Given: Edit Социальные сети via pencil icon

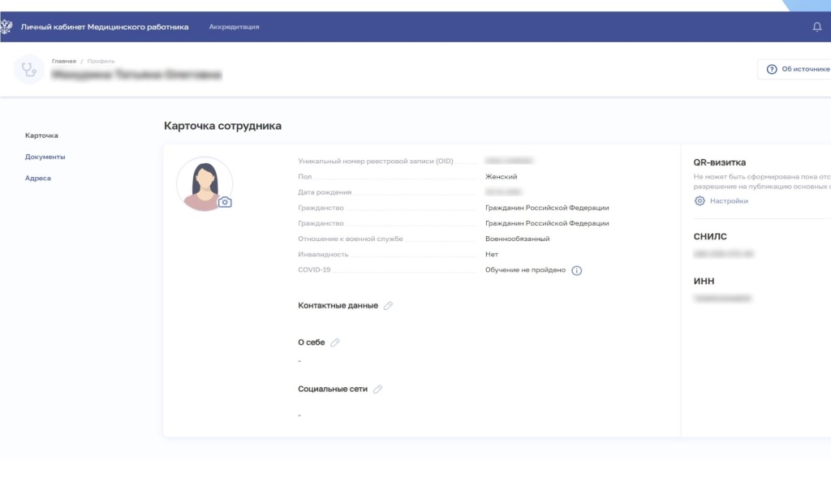Looking at the screenshot, I should (x=377, y=390).
